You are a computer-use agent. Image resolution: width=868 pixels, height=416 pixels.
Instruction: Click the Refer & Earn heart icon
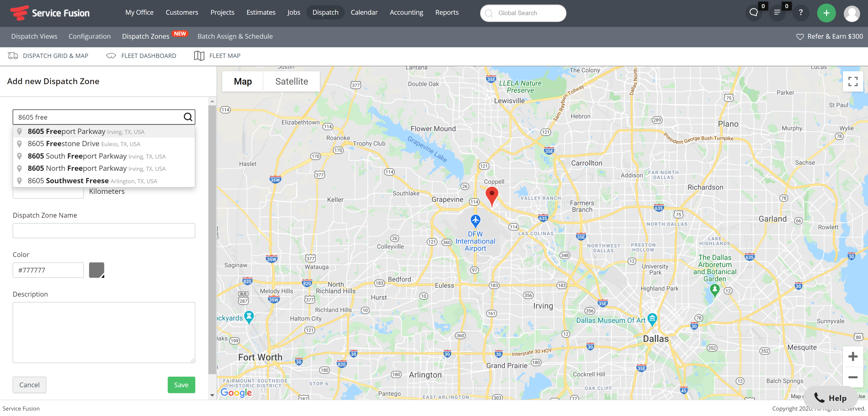click(x=800, y=36)
